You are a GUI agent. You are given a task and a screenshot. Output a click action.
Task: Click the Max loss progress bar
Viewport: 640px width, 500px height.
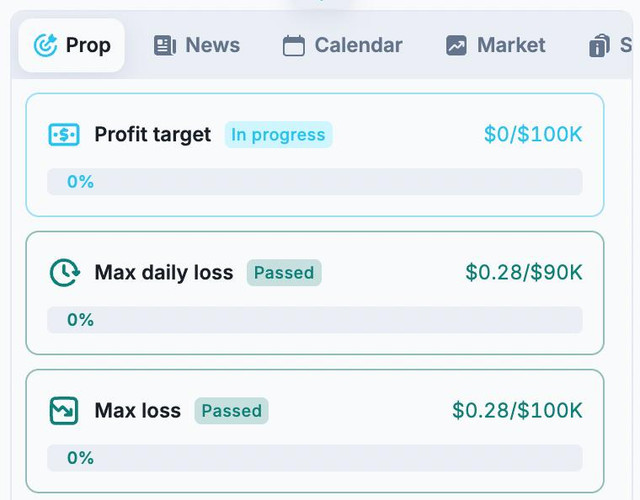(315, 458)
